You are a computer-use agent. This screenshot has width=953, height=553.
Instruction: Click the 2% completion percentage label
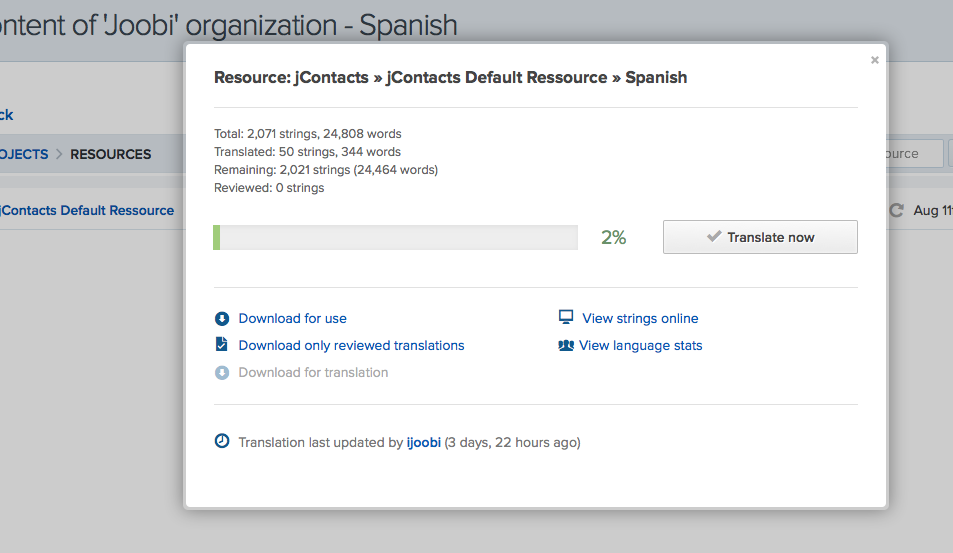613,238
